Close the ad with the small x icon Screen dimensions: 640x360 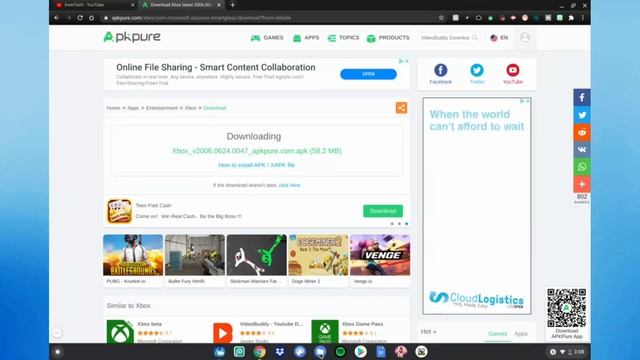(x=407, y=61)
